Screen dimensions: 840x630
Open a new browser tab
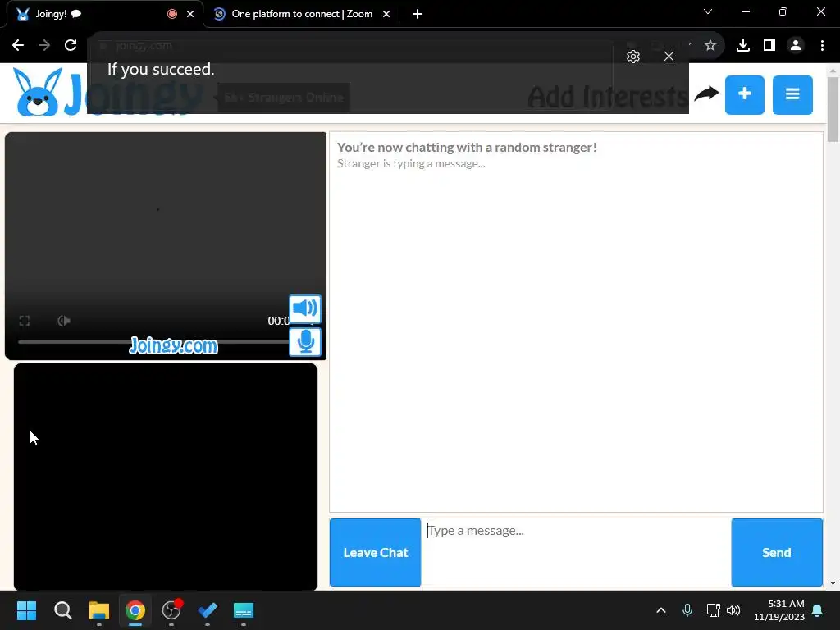point(418,14)
